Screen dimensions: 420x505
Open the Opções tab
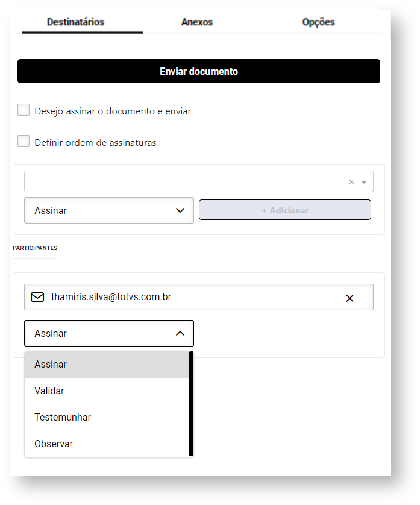[318, 22]
